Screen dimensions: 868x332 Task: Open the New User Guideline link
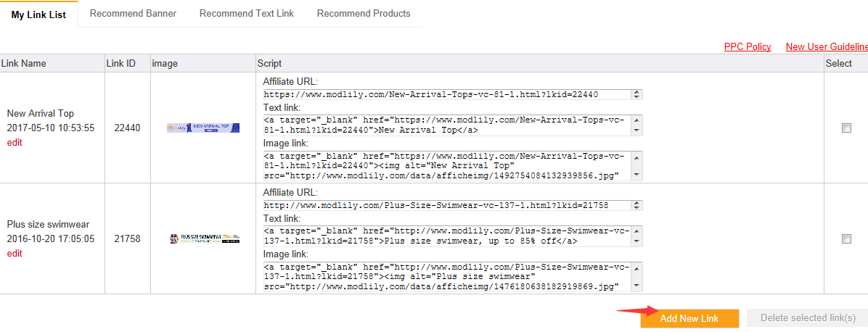click(x=827, y=47)
